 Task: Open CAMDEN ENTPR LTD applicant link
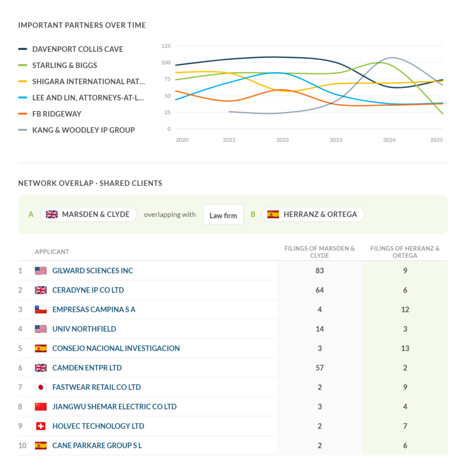[87, 368]
